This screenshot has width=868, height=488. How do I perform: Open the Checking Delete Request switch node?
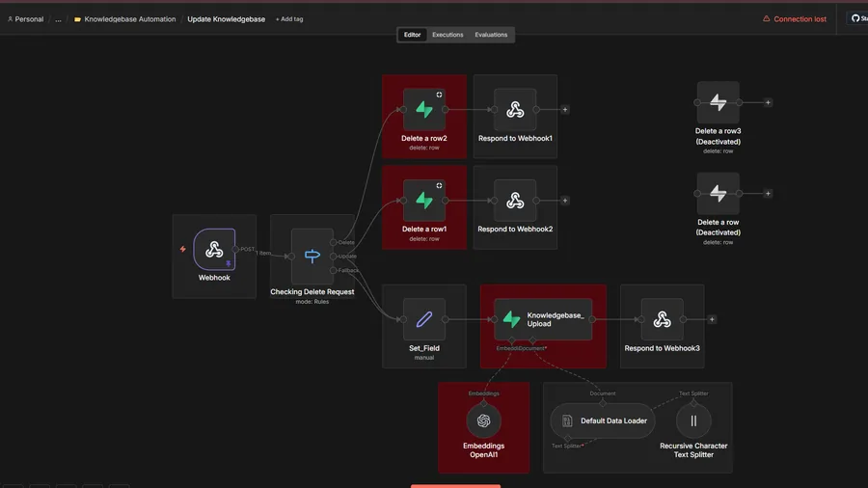[312, 257]
